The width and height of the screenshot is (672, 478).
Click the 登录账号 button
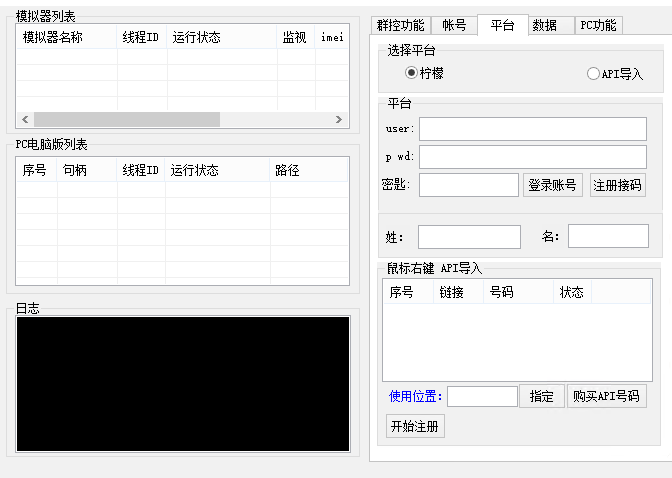point(552,185)
